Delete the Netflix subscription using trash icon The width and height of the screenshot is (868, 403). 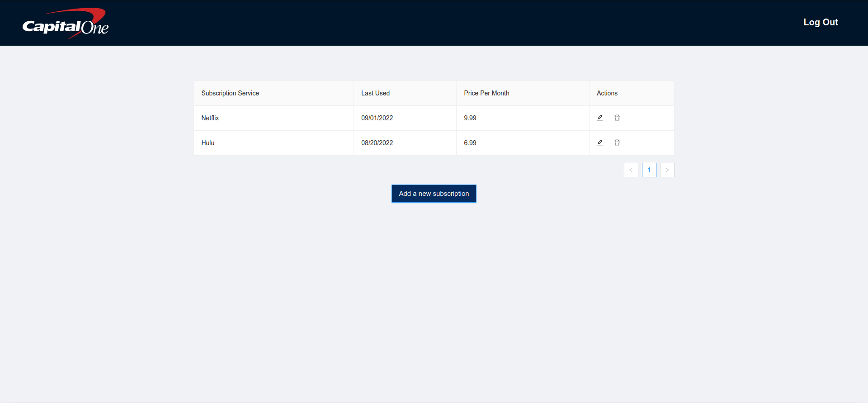(617, 118)
